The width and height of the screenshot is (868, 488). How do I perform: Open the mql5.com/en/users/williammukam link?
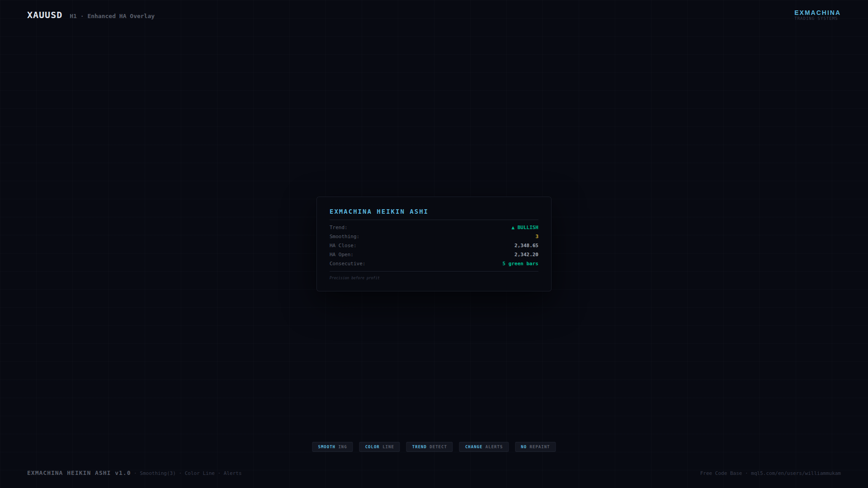(796, 473)
